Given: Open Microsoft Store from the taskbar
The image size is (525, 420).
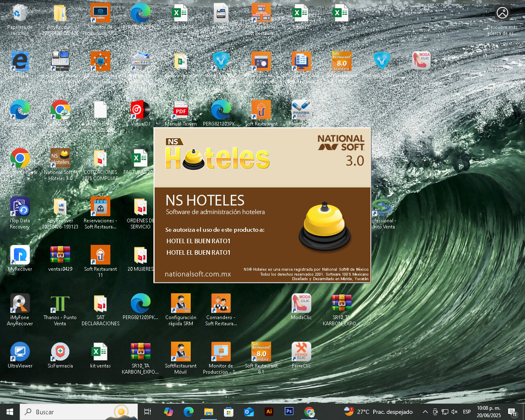Looking at the screenshot, I should (228, 412).
